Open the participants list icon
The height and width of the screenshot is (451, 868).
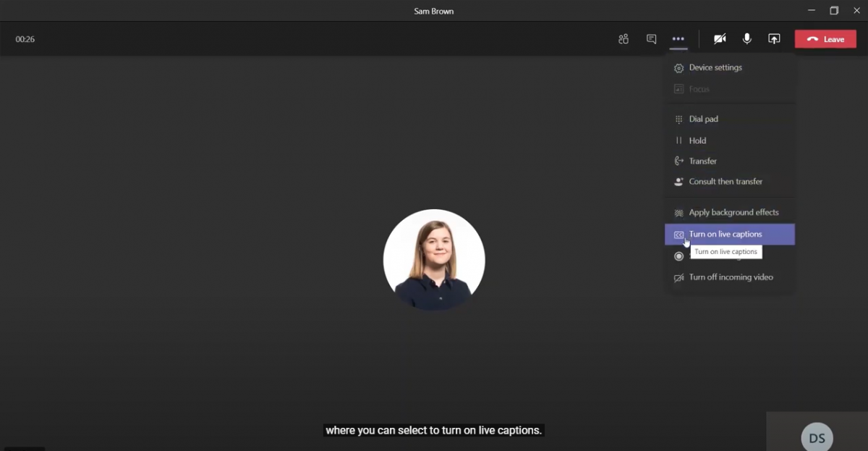pyautogui.click(x=623, y=39)
